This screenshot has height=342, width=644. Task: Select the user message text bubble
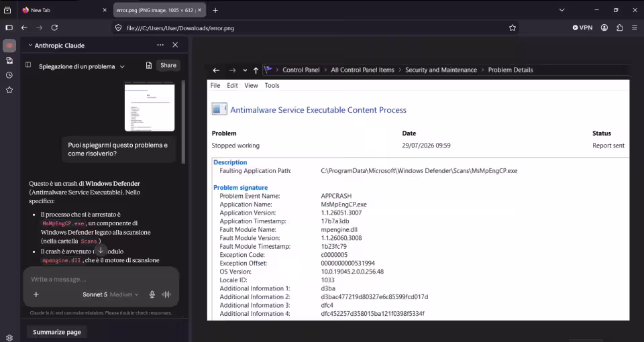118,150
